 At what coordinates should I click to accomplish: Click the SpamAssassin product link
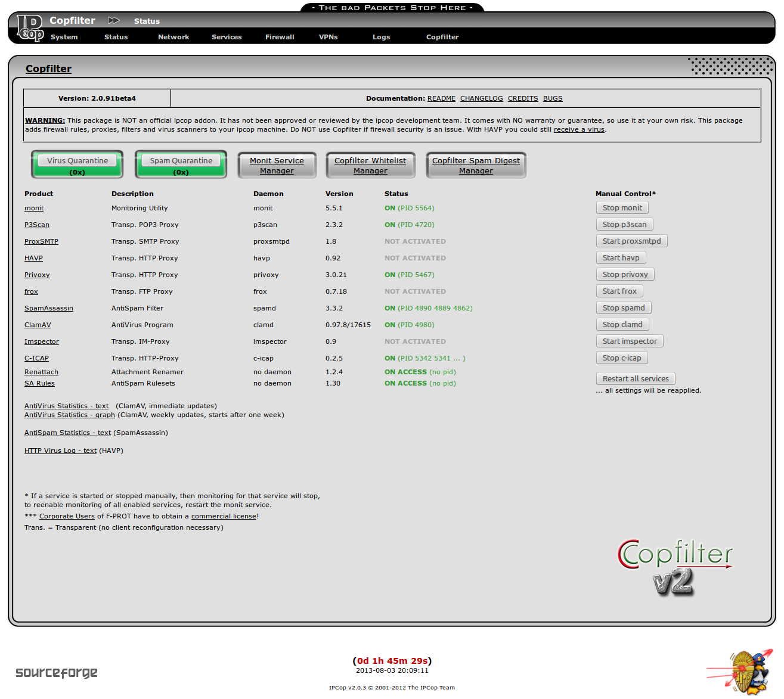tap(48, 308)
